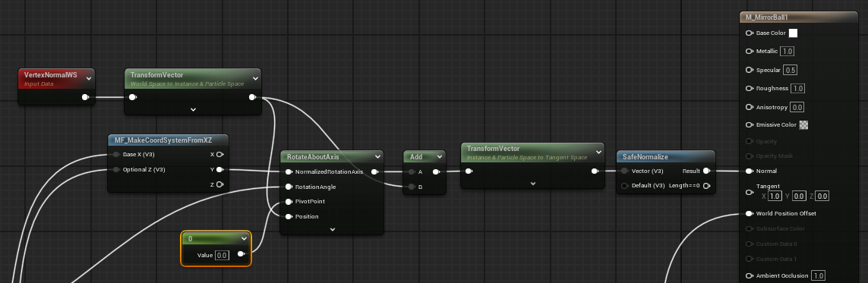Image resolution: width=868 pixels, height=283 pixels.
Task: Collapse the VertexNormalWS node dropdown arrow
Action: 89,78
